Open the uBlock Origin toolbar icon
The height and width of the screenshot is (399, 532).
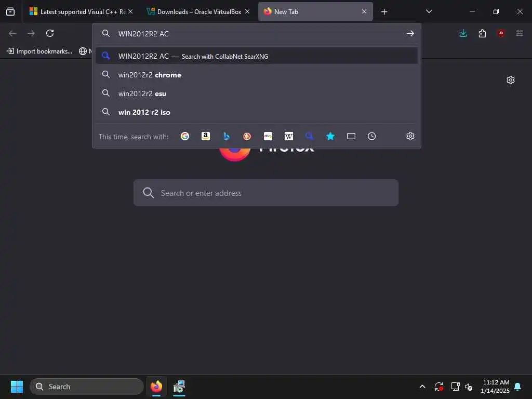(501, 33)
